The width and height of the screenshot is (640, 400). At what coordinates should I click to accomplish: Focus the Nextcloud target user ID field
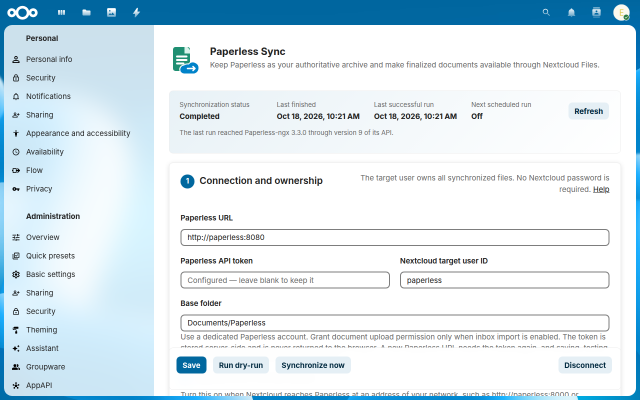(504, 280)
